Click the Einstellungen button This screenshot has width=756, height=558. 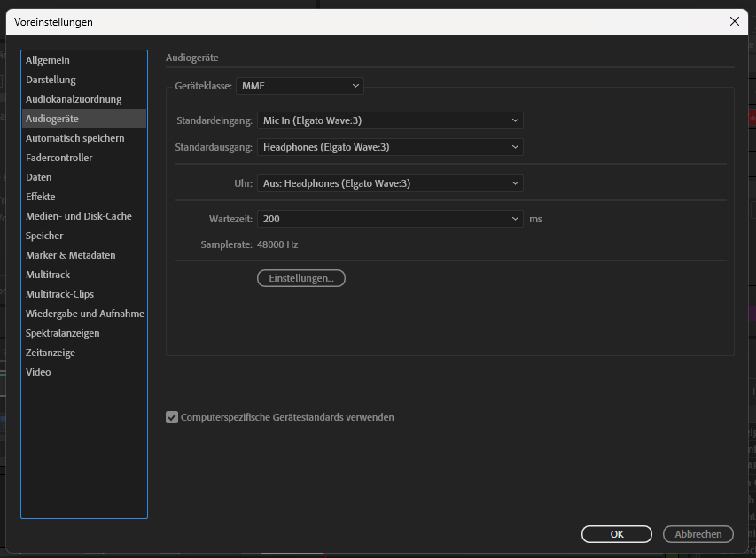tap(300, 277)
